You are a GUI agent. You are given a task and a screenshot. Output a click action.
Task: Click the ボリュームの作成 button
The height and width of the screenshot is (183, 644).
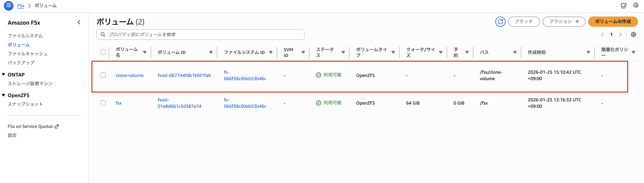[613, 21]
